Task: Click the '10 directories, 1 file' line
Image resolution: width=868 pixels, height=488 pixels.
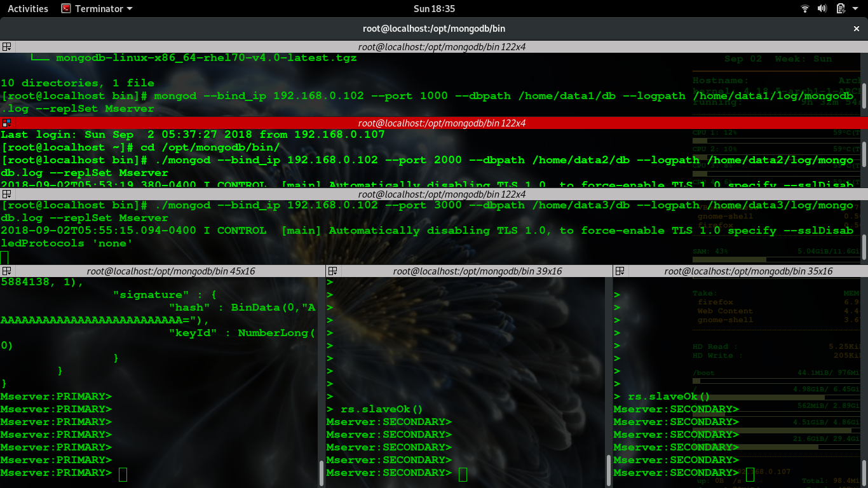Action: pos(78,83)
